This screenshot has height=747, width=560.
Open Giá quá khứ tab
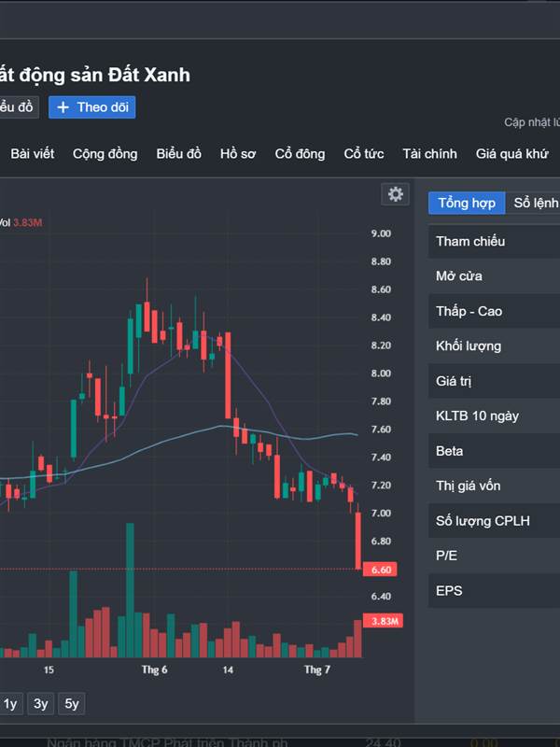[x=511, y=154]
